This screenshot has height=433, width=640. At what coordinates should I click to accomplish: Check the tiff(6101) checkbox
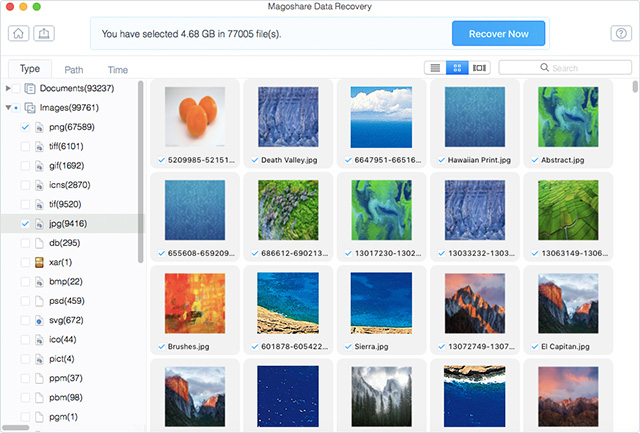point(25,147)
